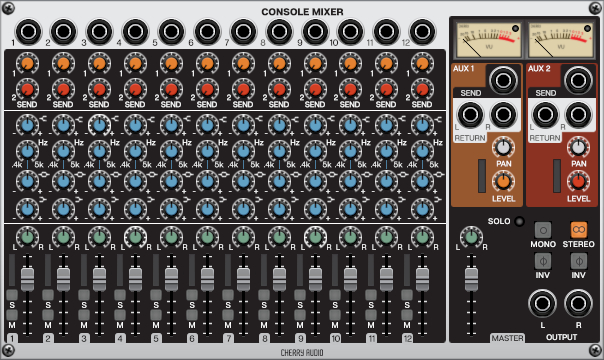
Task: Click the right VU meter
Action: pyautogui.click(x=560, y=39)
